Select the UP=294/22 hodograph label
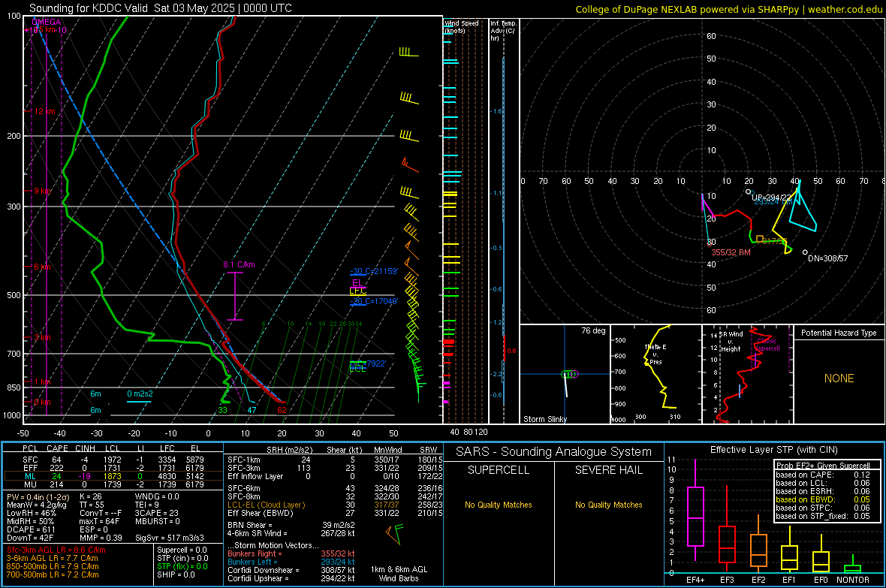 pyautogui.click(x=771, y=198)
